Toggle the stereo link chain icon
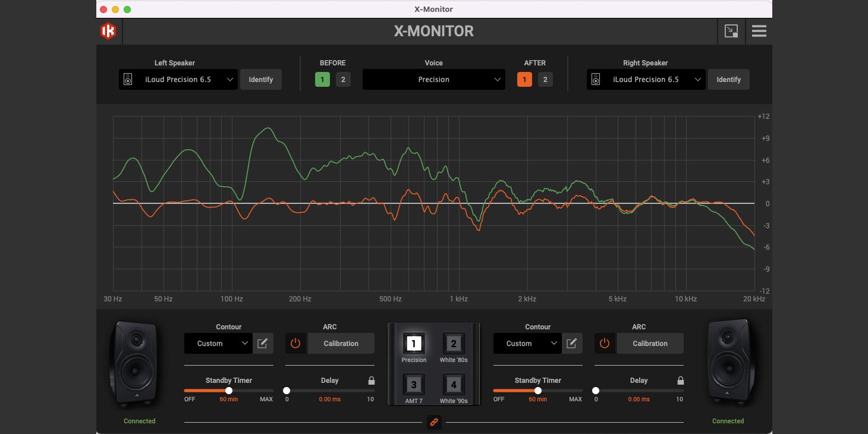 [x=434, y=422]
